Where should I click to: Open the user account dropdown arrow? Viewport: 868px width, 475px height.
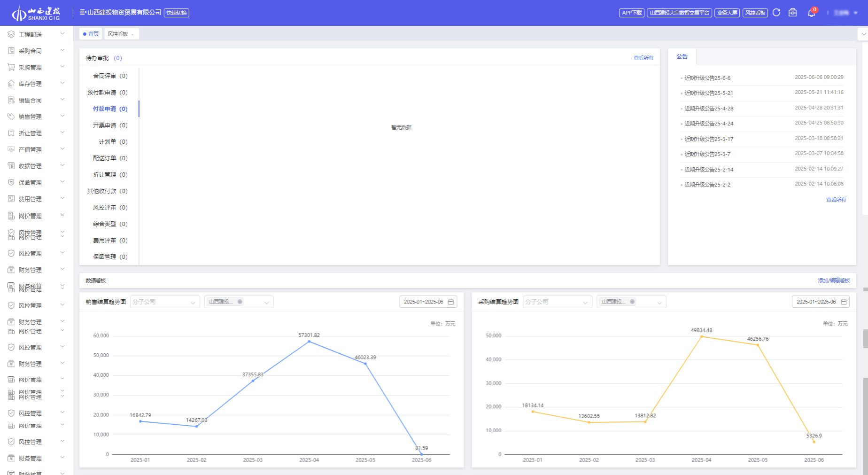[x=855, y=13]
